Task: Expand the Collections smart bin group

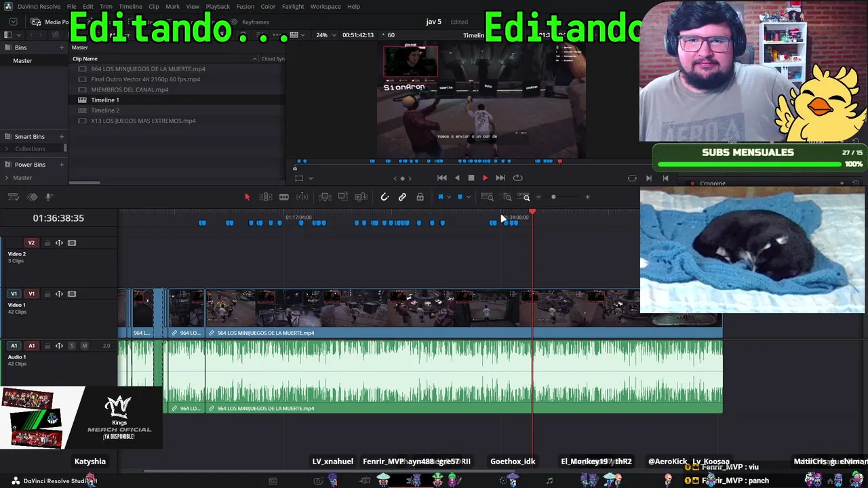Action: (x=7, y=148)
